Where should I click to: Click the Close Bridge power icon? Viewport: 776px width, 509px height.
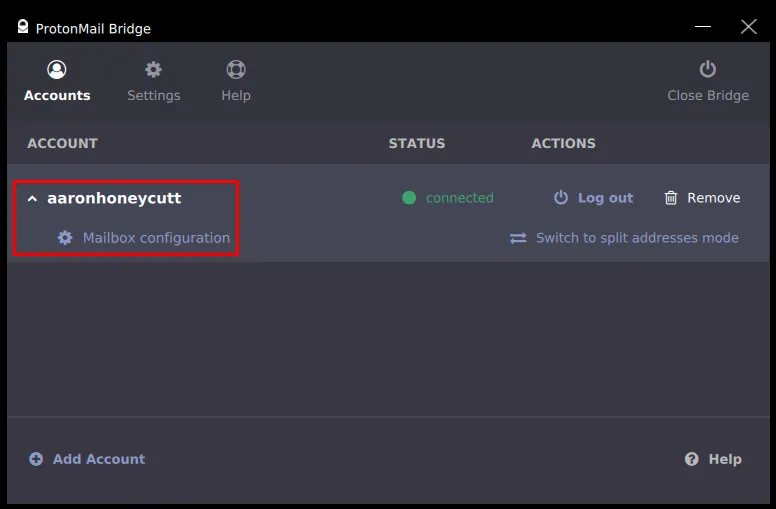coord(708,69)
